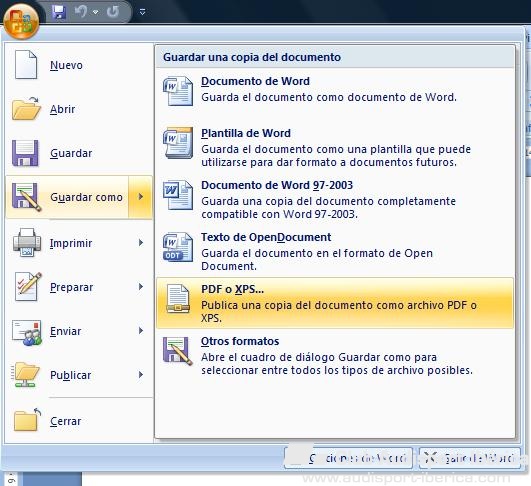Image resolution: width=531 pixels, height=486 pixels.
Task: Click the Otros formatos floppy pencil icon
Action: click(178, 351)
